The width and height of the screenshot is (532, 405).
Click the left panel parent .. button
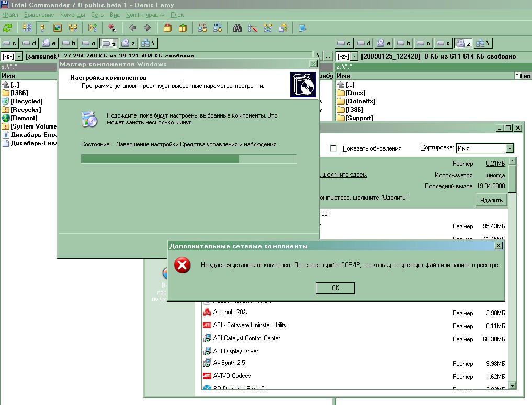point(327,56)
